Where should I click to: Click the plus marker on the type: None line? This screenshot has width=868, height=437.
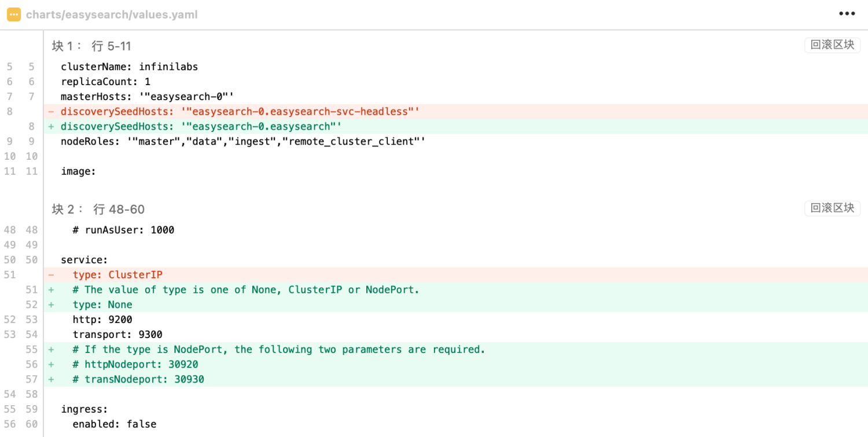(x=51, y=305)
